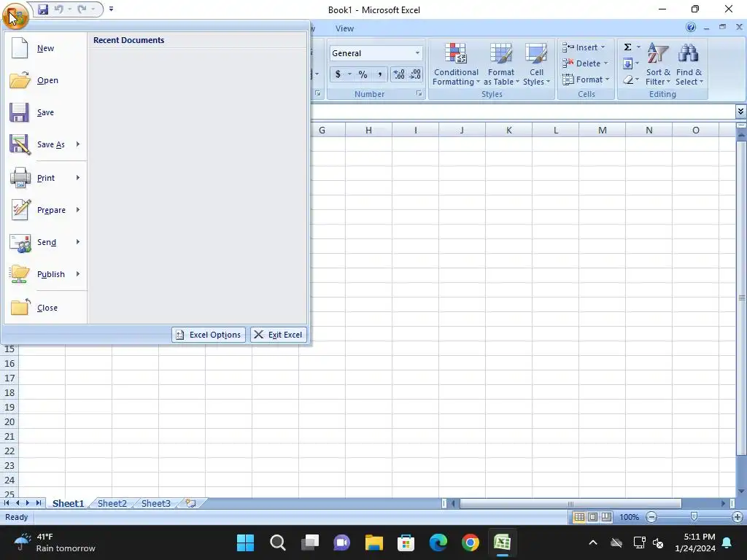The image size is (747, 560).
Task: Switch to the View ribbon tab
Action: point(344,28)
